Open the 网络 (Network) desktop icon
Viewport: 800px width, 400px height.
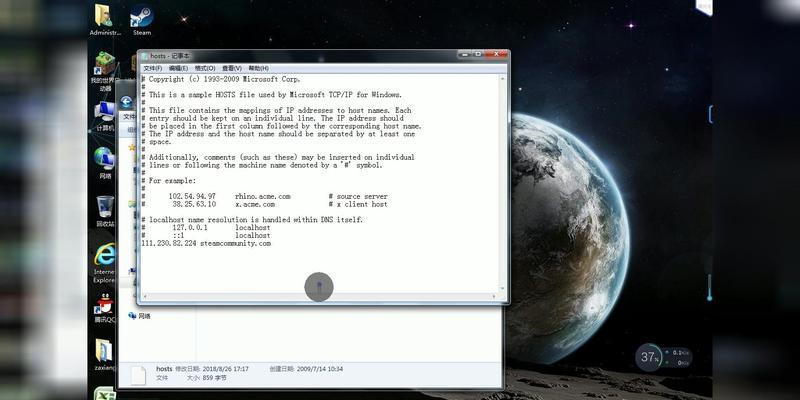[x=105, y=163]
